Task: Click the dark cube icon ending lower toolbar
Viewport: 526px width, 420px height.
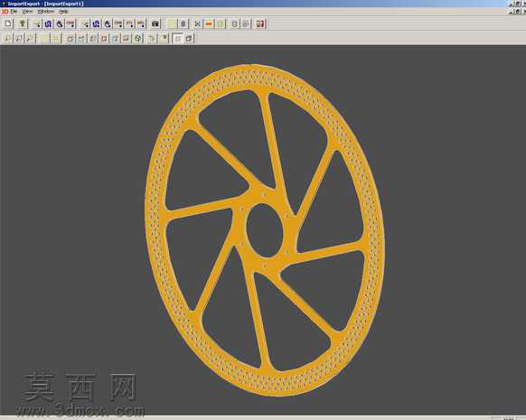Action: 189,39
